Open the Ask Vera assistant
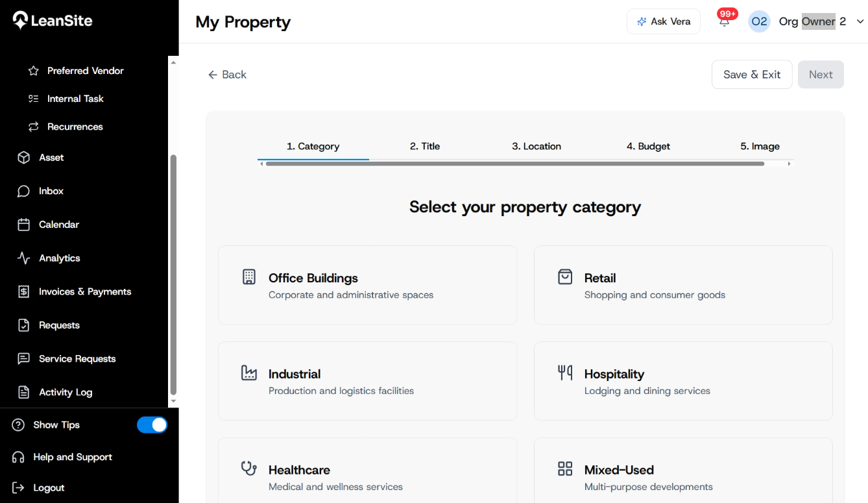The width and height of the screenshot is (868, 503). tap(663, 21)
